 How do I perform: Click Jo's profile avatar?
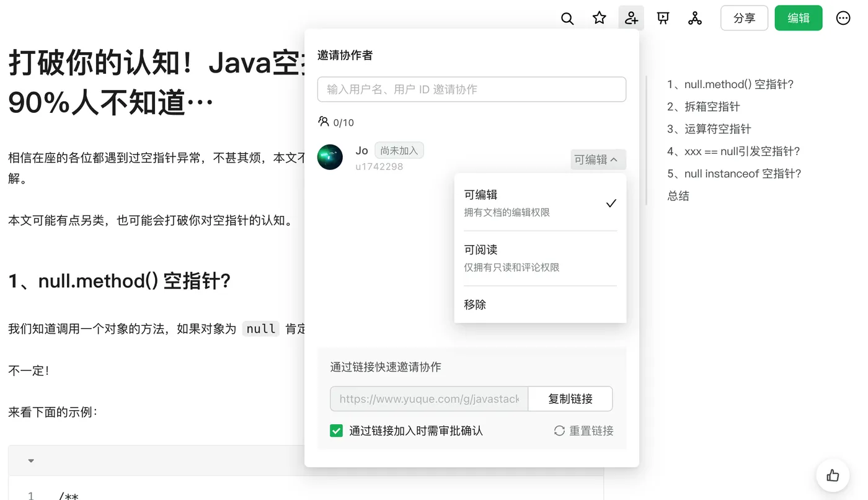(x=330, y=158)
